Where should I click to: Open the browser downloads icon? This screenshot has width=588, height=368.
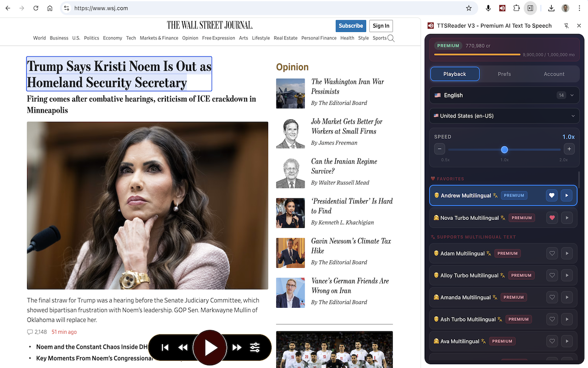(x=550, y=8)
